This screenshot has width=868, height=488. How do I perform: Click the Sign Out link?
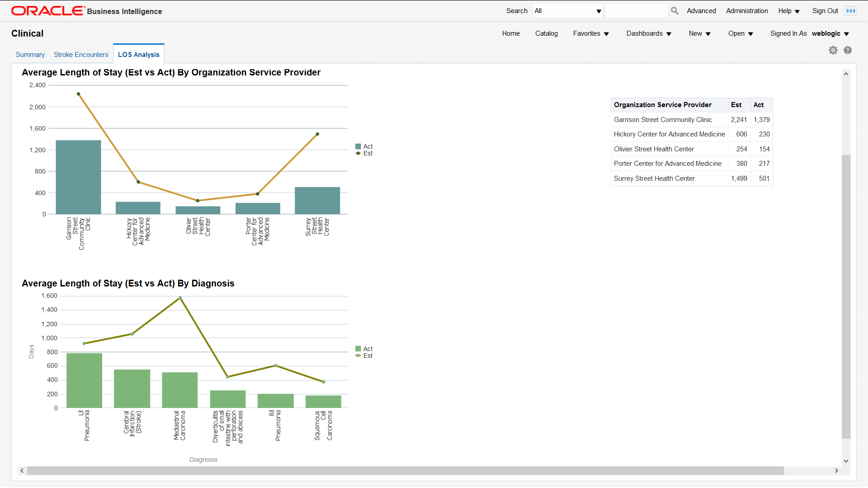(825, 10)
